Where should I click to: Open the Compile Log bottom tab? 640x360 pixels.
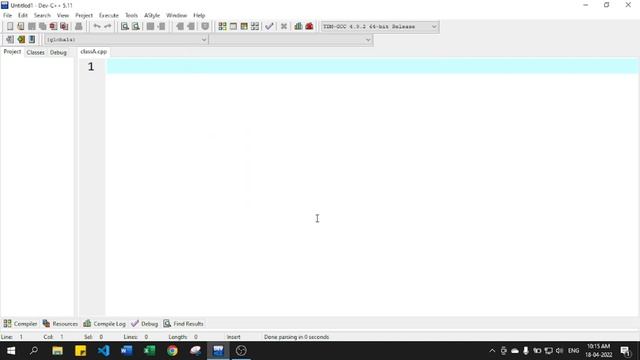tap(104, 324)
